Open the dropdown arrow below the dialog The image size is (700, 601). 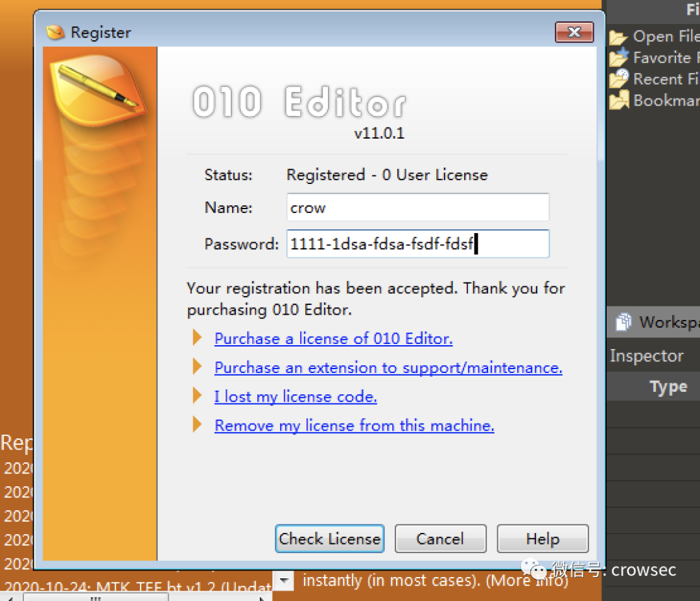coord(283,580)
